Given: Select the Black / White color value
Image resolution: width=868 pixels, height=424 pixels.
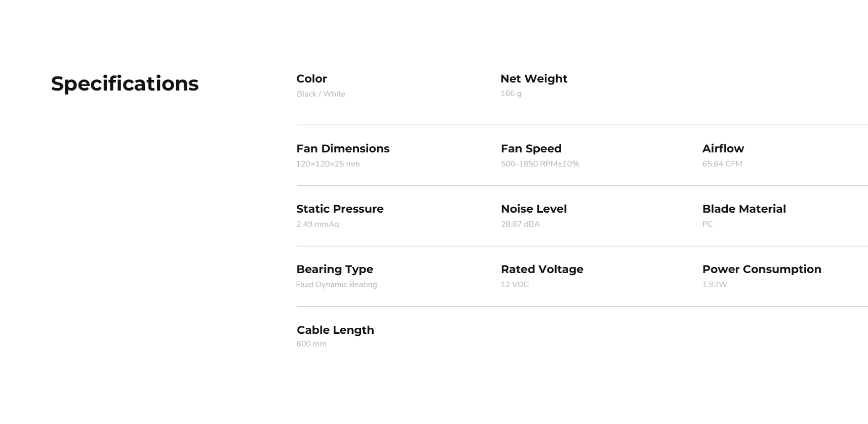Looking at the screenshot, I should click(x=321, y=94).
